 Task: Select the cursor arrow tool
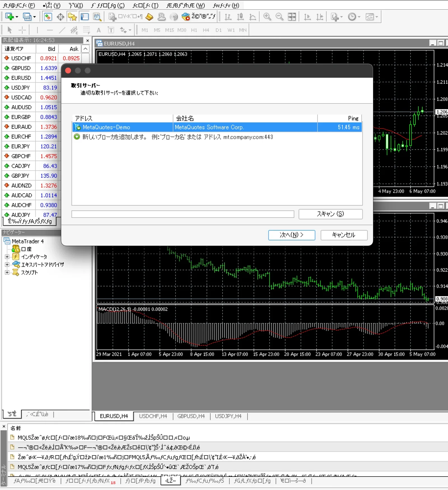[10, 30]
